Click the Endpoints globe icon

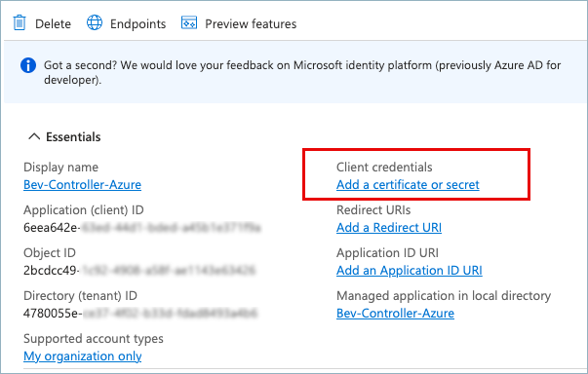tap(95, 22)
